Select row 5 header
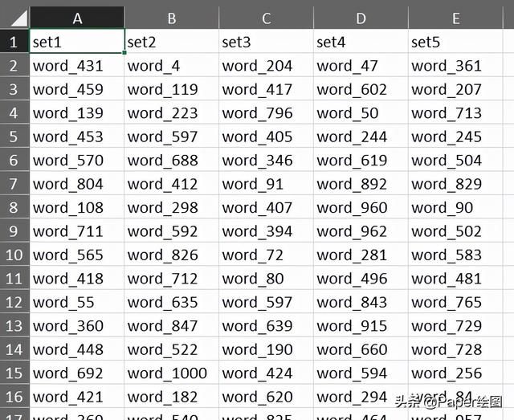This screenshot has height=420, width=514. [14, 136]
